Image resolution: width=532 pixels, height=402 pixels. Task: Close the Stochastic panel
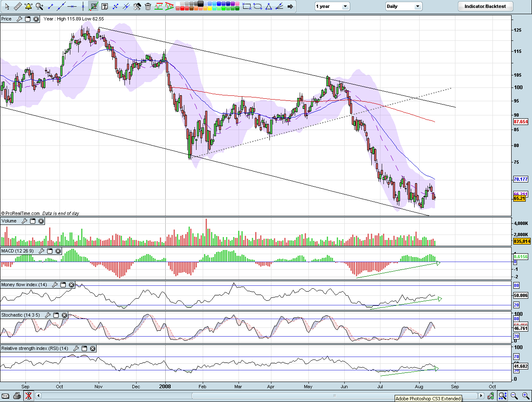click(x=65, y=315)
